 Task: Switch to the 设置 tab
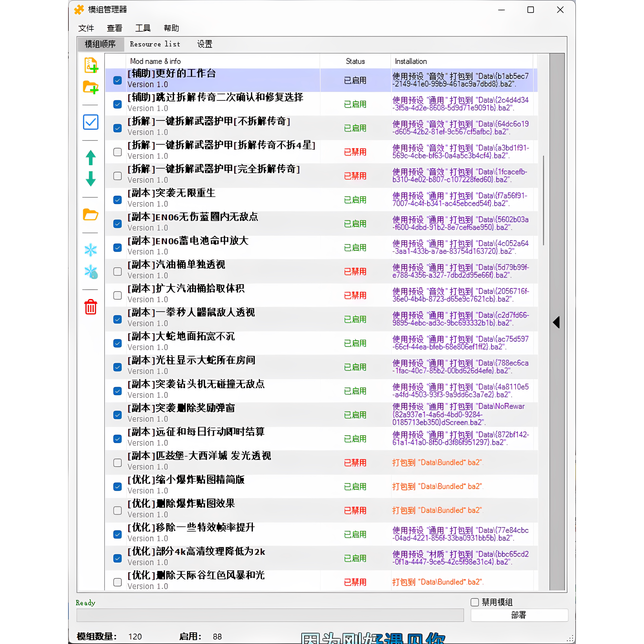(x=205, y=44)
